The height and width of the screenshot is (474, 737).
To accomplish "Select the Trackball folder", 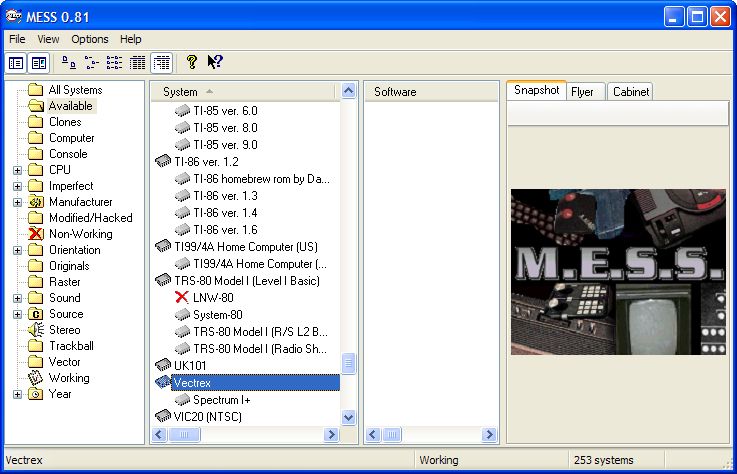I will [71, 346].
